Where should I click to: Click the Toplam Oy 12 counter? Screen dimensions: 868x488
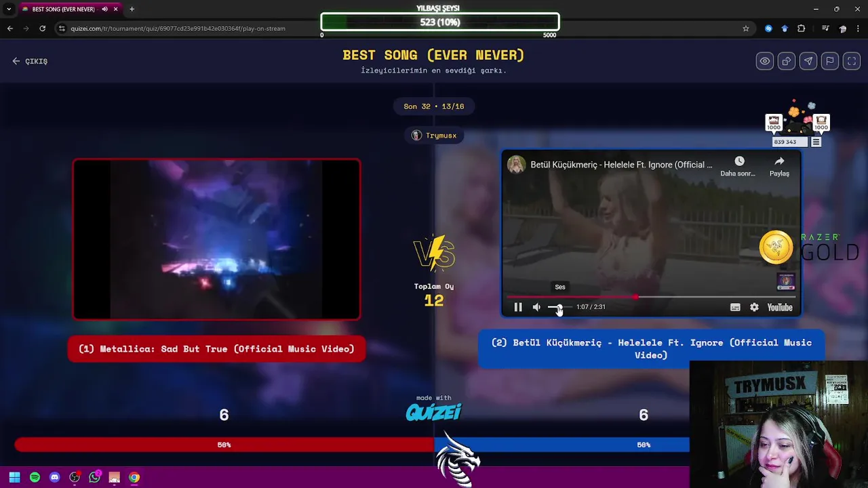tap(434, 295)
